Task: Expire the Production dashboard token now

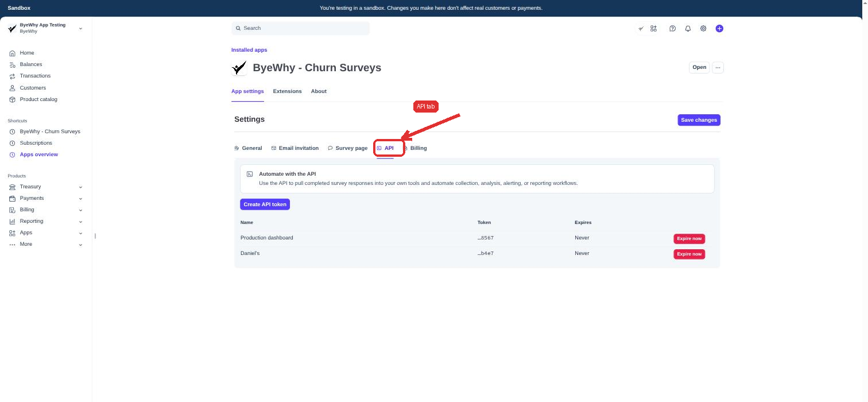Action: pyautogui.click(x=689, y=238)
